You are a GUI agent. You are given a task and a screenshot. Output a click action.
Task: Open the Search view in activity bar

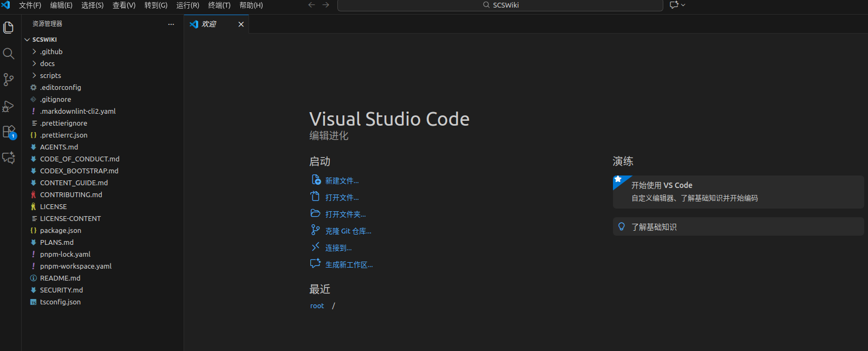(9, 53)
